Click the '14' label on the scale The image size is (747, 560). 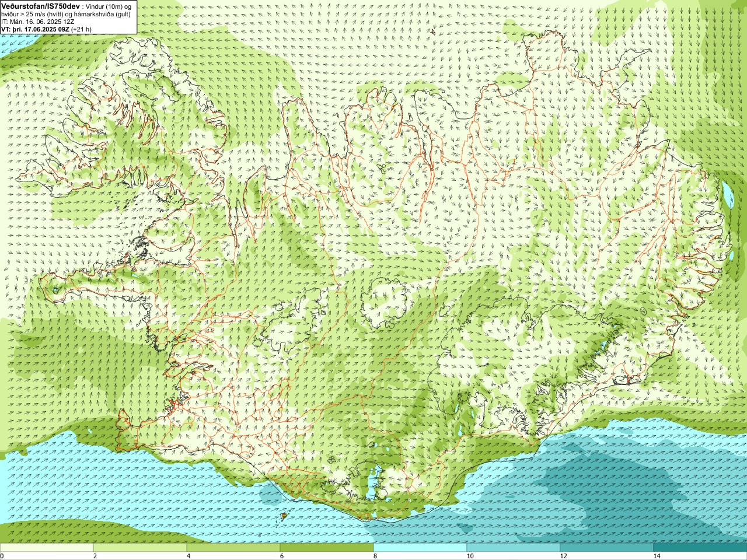[657, 556]
